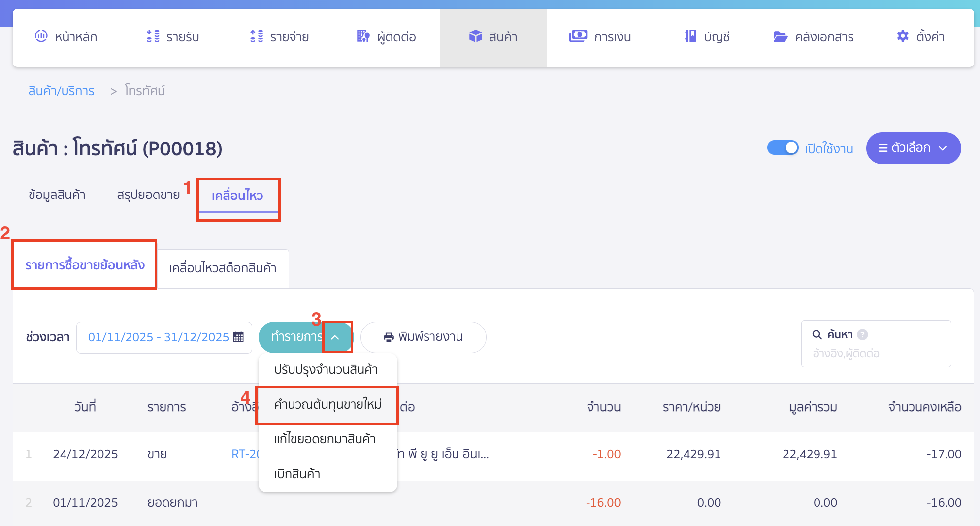980x526 pixels.
Task: Toggle off the เปิดใช้งาน product status switch
Action: [x=783, y=148]
